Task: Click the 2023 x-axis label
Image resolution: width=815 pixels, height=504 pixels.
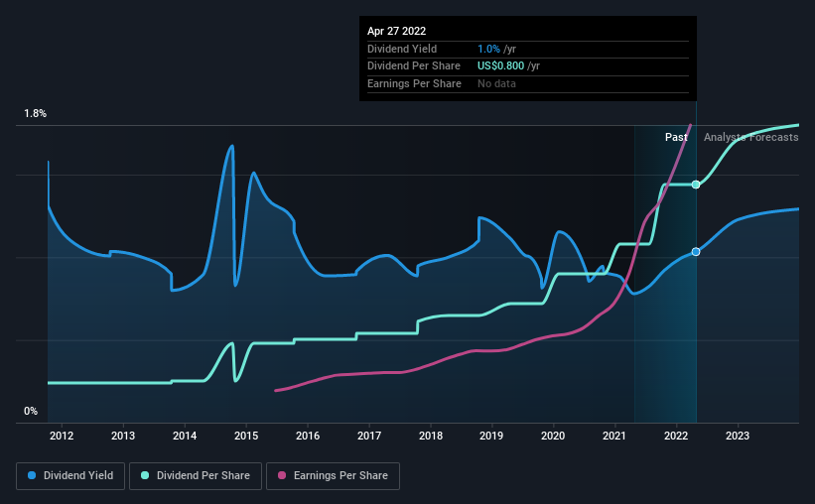Action: (x=737, y=436)
